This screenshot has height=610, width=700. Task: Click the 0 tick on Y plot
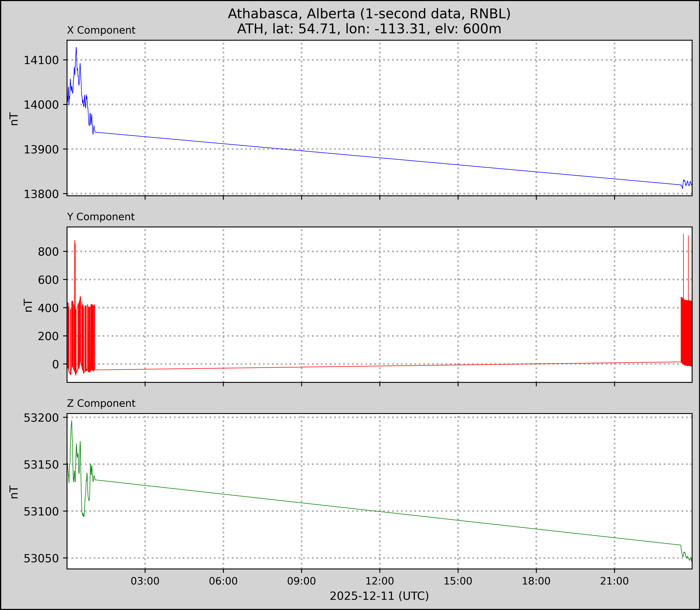(x=56, y=364)
